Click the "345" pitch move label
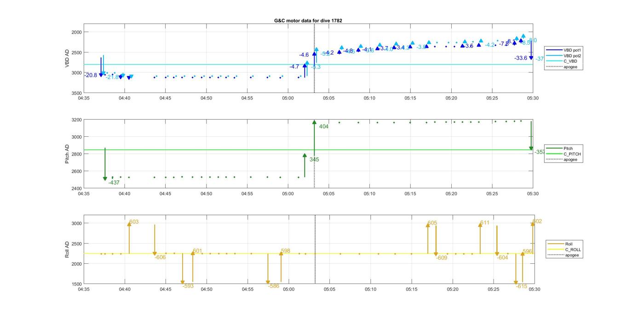The width and height of the screenshot is (644, 319). (x=314, y=160)
